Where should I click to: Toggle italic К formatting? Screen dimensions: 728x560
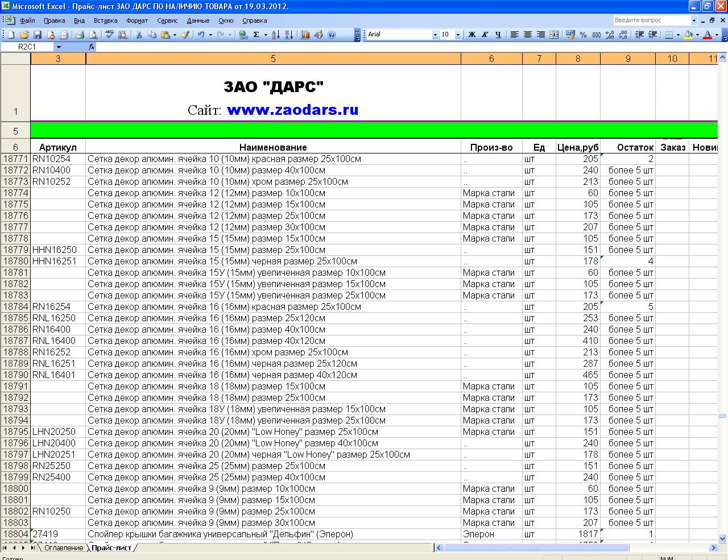coord(485,35)
